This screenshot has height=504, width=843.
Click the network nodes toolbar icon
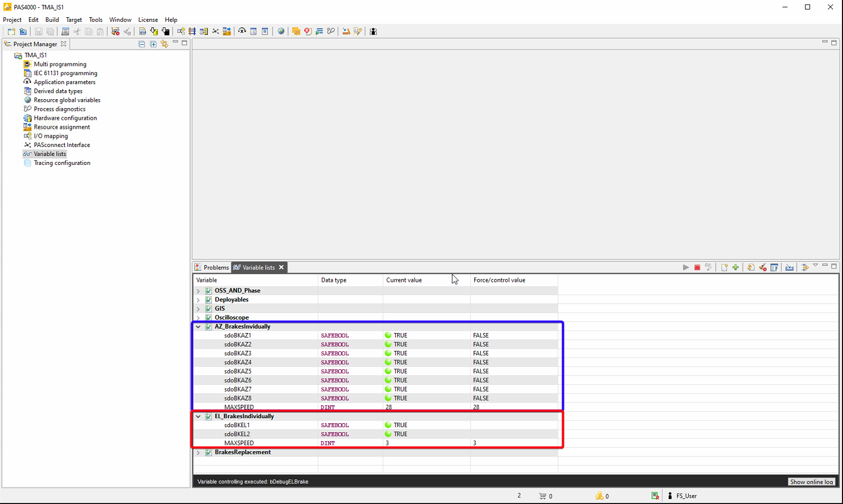[216, 32]
